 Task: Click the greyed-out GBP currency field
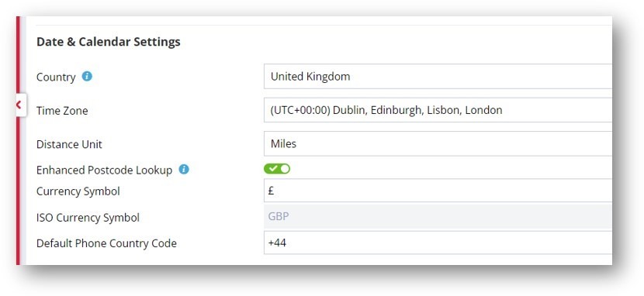coord(438,216)
